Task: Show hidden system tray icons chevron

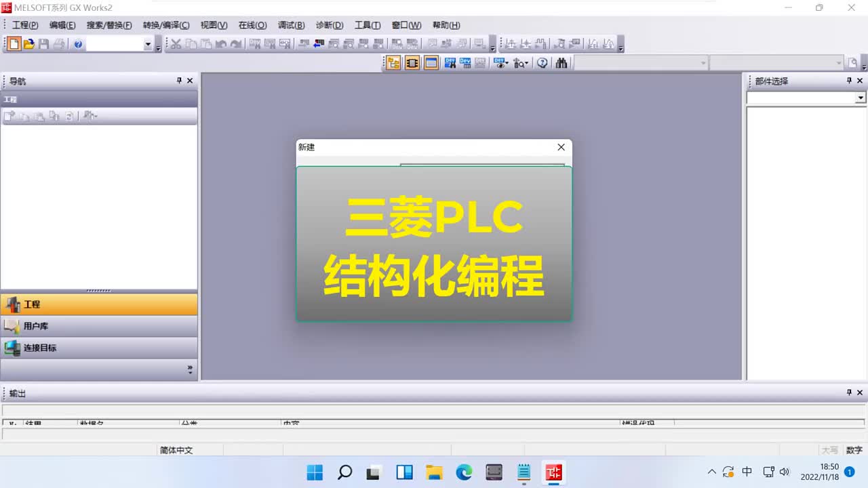Action: [711, 472]
